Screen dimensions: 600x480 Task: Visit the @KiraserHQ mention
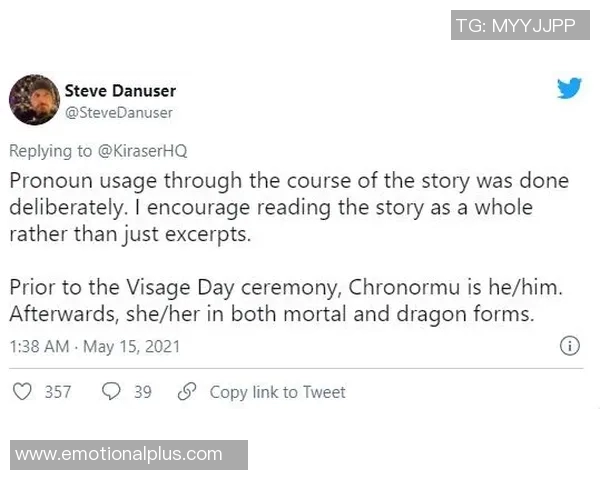[144, 151]
